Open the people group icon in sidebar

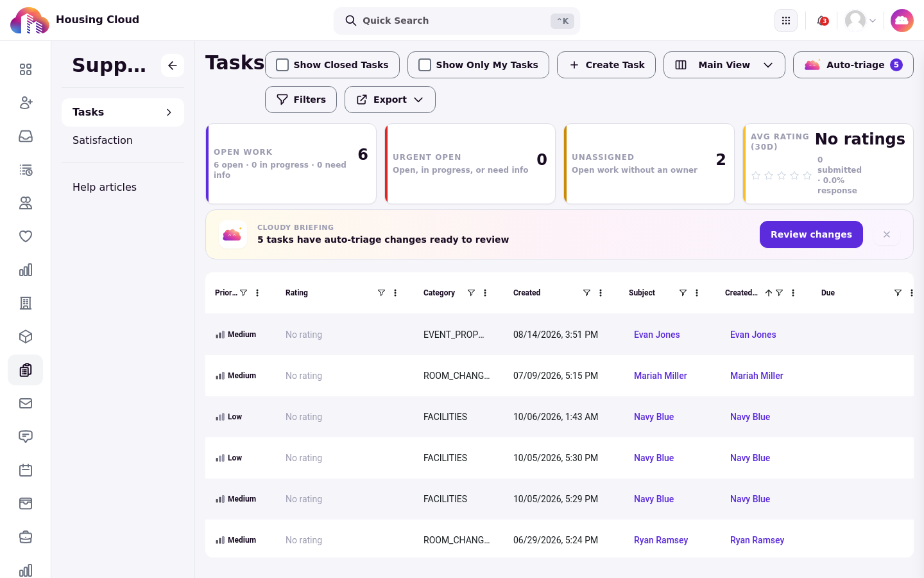pos(26,203)
